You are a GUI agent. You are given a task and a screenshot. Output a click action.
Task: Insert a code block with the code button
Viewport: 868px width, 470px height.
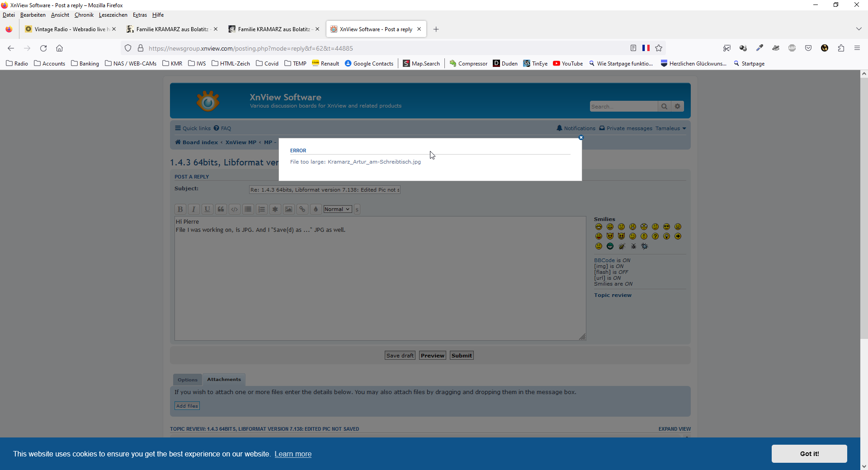(x=234, y=209)
